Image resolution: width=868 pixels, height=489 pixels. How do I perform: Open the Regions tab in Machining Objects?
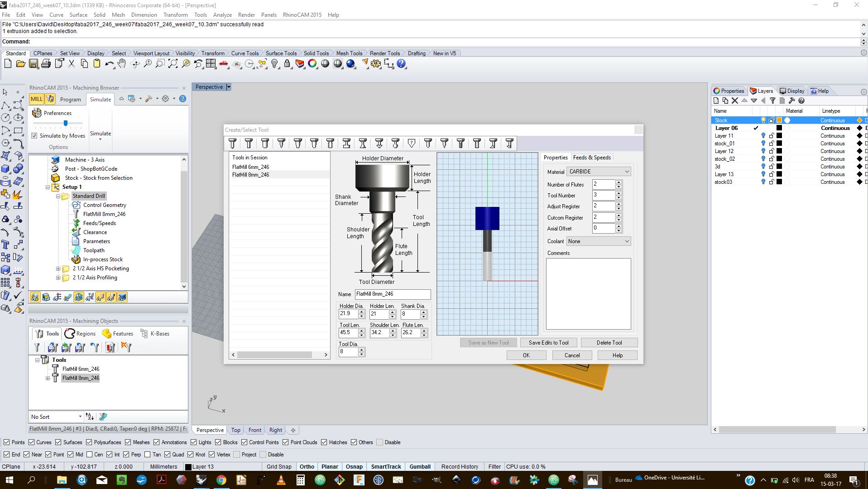80,334
